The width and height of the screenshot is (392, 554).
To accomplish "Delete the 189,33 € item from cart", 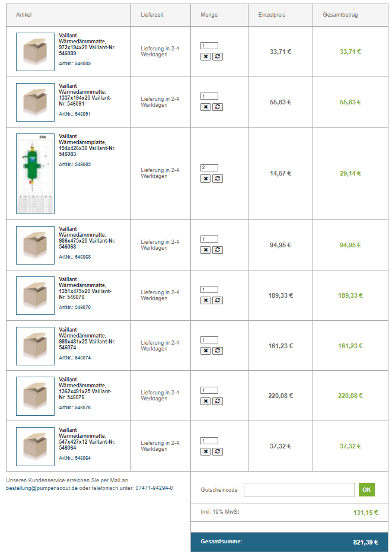I will tap(206, 300).
